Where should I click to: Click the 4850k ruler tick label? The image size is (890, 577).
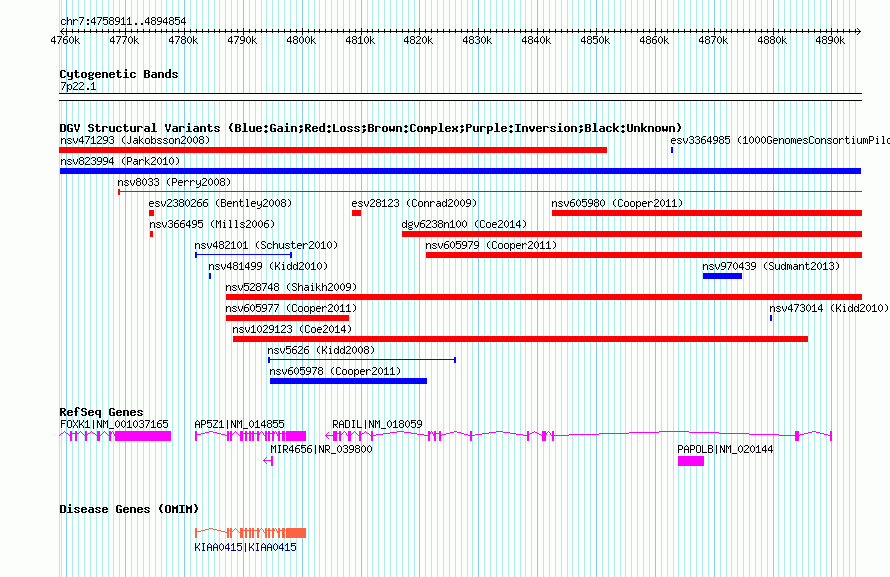pos(595,41)
